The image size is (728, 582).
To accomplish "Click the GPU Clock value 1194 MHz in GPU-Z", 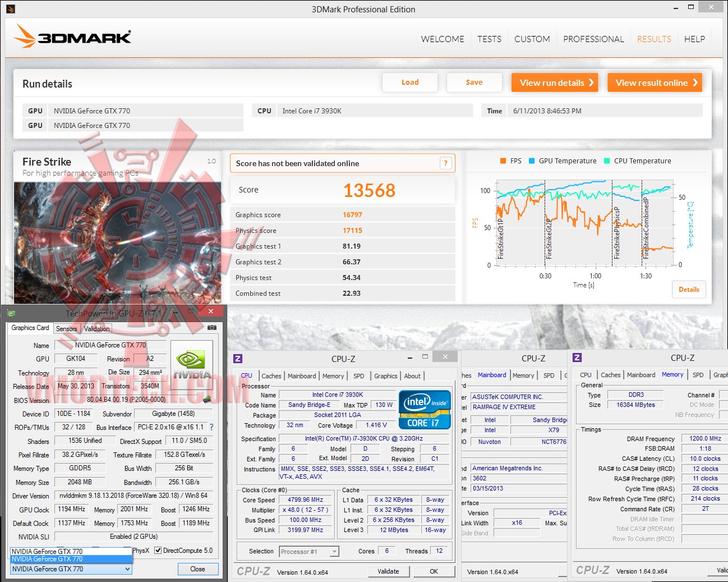I will (x=71, y=510).
